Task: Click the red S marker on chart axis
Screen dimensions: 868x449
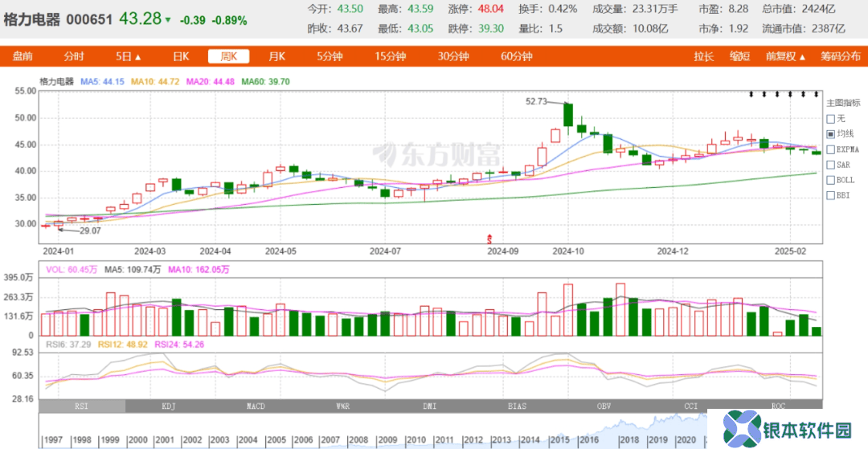Action: click(489, 239)
